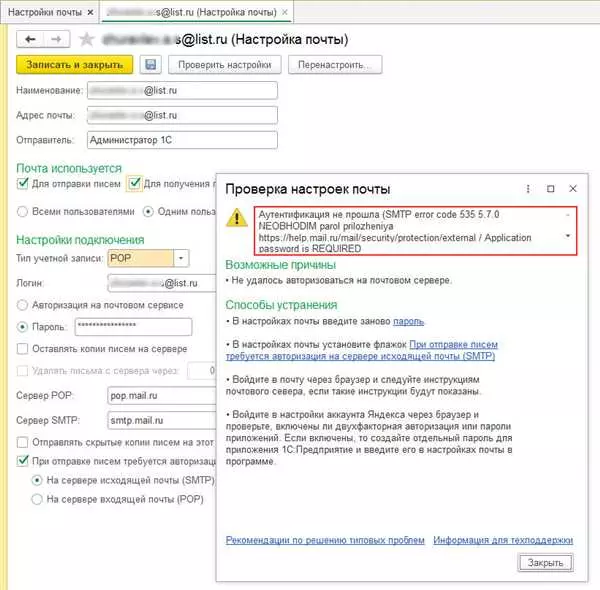
Task: Select На сервере входящей почты (POP)
Action: [37, 499]
